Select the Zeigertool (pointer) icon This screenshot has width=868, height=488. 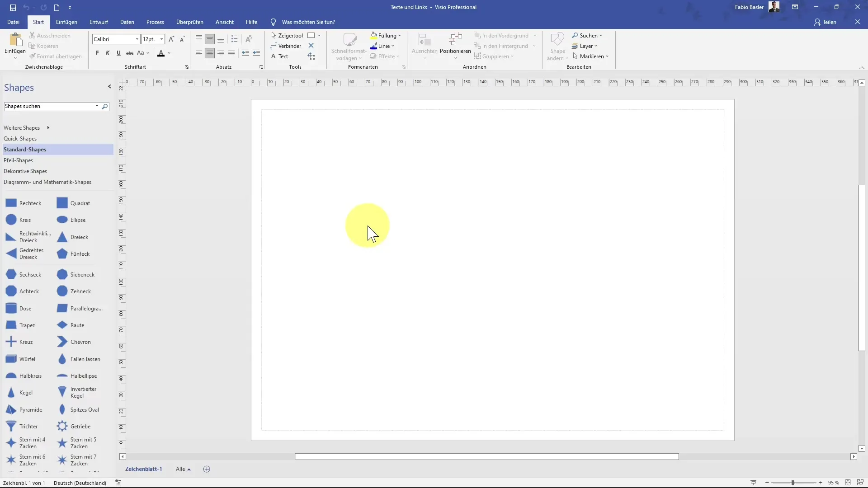coord(274,35)
